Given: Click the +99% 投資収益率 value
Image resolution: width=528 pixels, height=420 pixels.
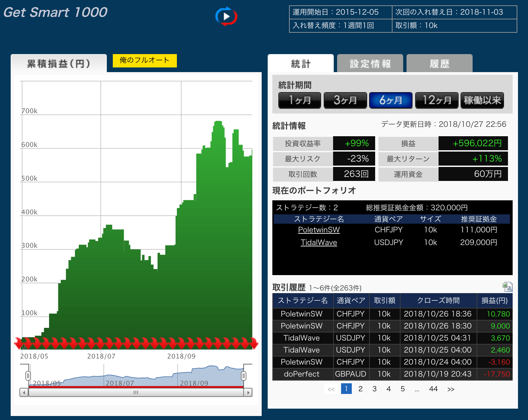Looking at the screenshot, I should click(356, 143).
